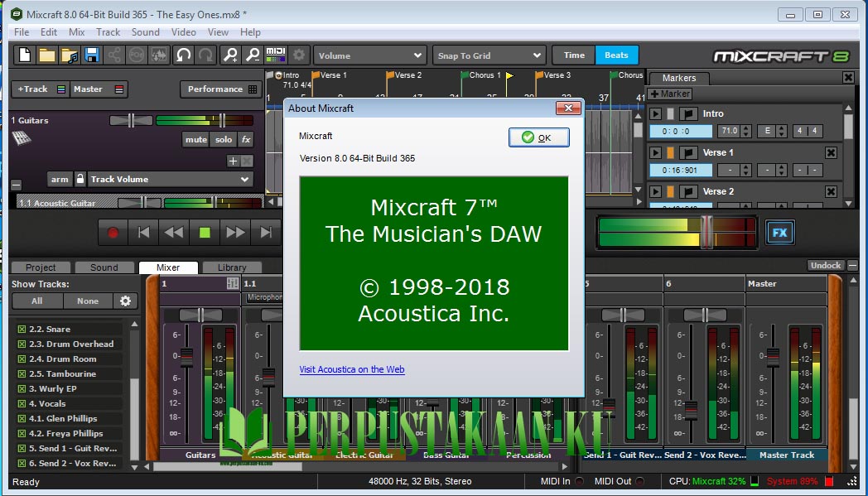Add automation lane with plus icon on Guitars

233,161
